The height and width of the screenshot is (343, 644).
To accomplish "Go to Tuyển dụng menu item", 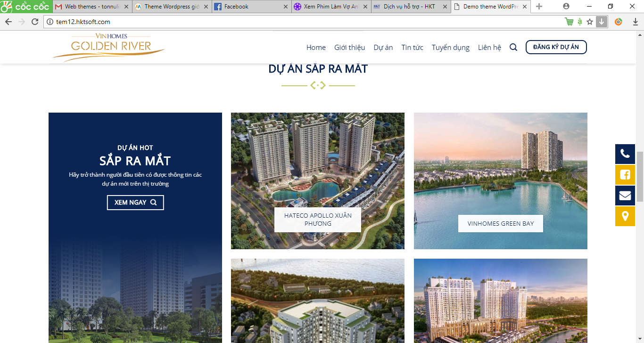I will (450, 47).
